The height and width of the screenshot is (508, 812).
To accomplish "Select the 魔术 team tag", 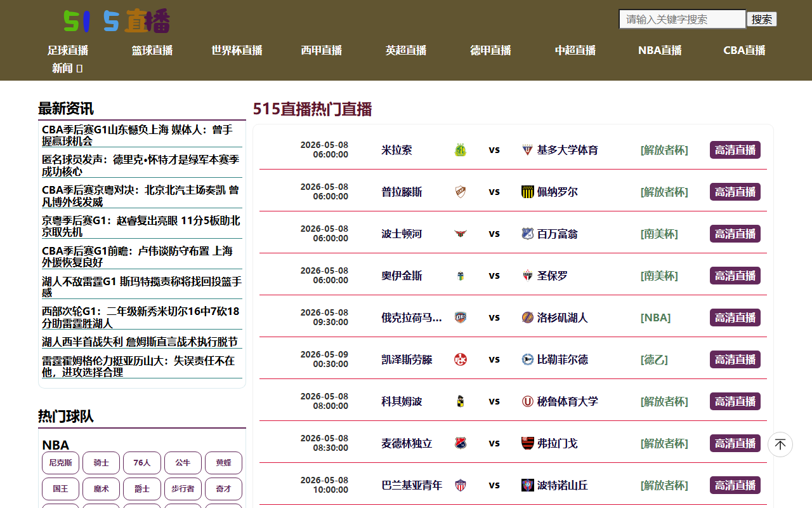I will click(101, 489).
